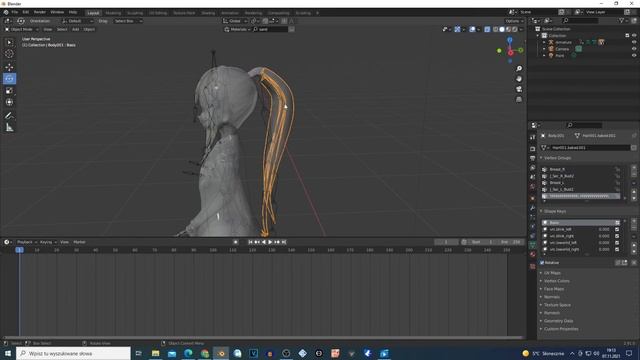640x360 pixels.
Task: Open the Particles properties tab
Action: pyautogui.click(x=533, y=218)
